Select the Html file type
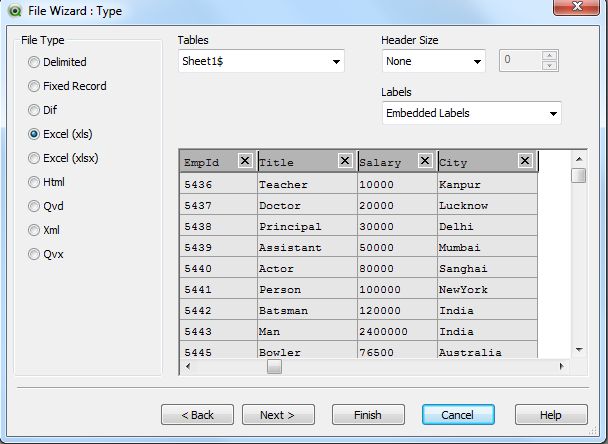This screenshot has width=608, height=444. click(x=47, y=182)
